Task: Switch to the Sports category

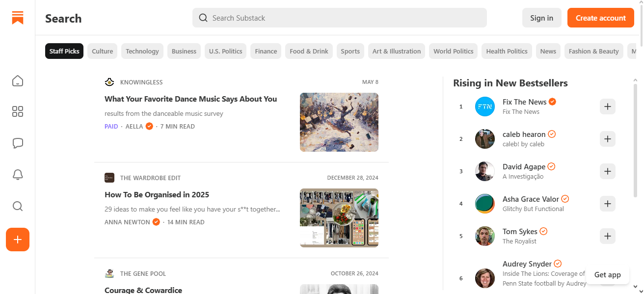Action: point(350,51)
